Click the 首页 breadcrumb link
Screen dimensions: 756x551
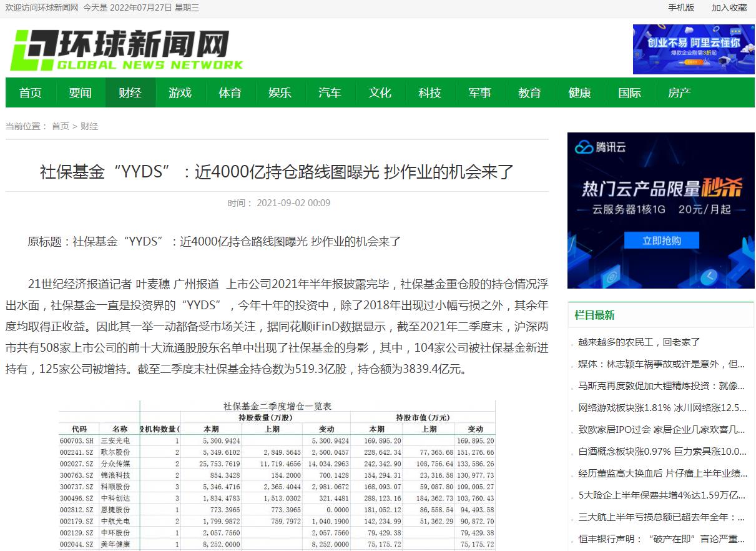pos(61,126)
